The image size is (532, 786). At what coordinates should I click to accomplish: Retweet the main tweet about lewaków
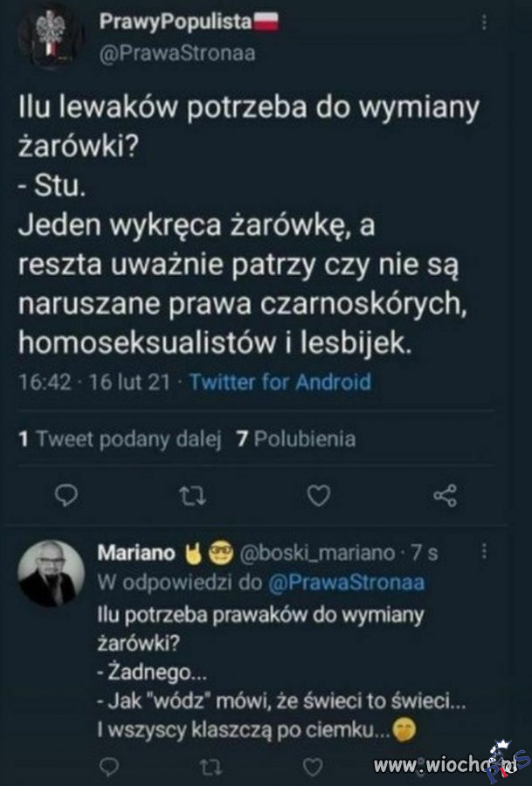click(x=190, y=497)
